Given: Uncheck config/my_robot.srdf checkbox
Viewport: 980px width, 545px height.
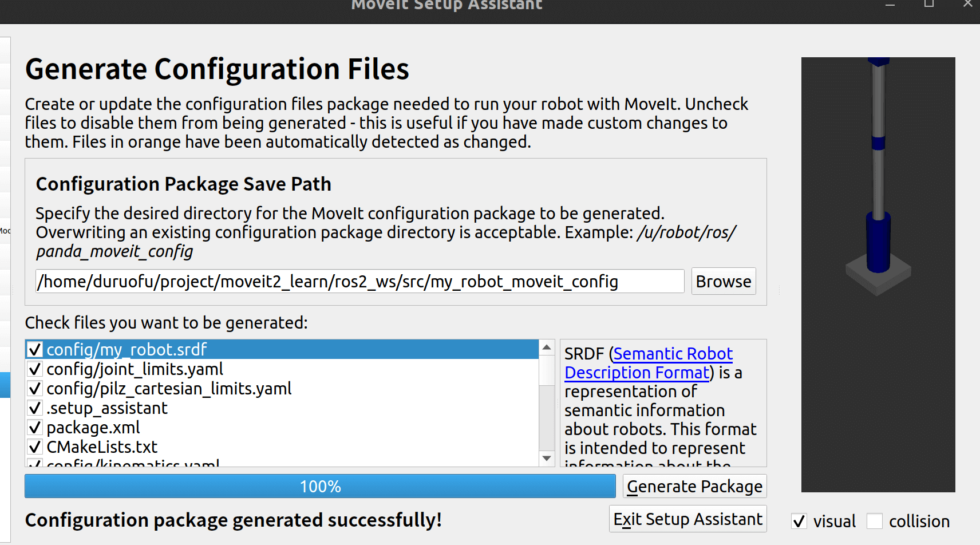Looking at the screenshot, I should [35, 349].
